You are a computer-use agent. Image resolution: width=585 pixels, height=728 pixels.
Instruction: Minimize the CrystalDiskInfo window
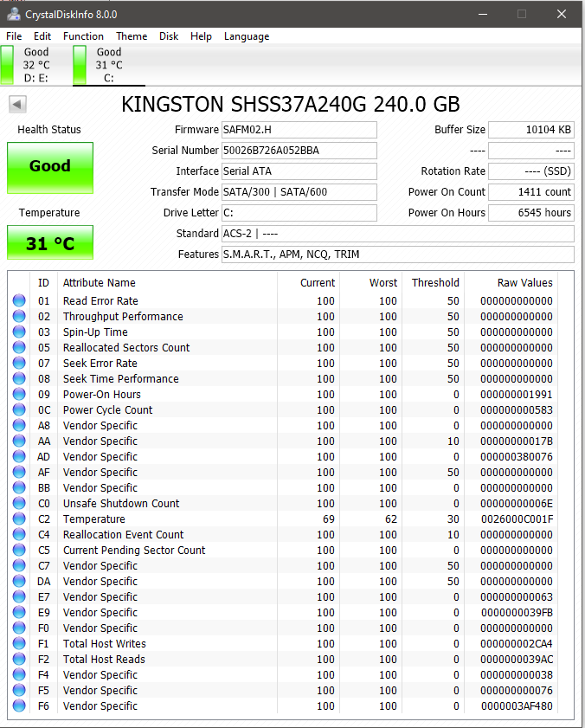coord(483,14)
